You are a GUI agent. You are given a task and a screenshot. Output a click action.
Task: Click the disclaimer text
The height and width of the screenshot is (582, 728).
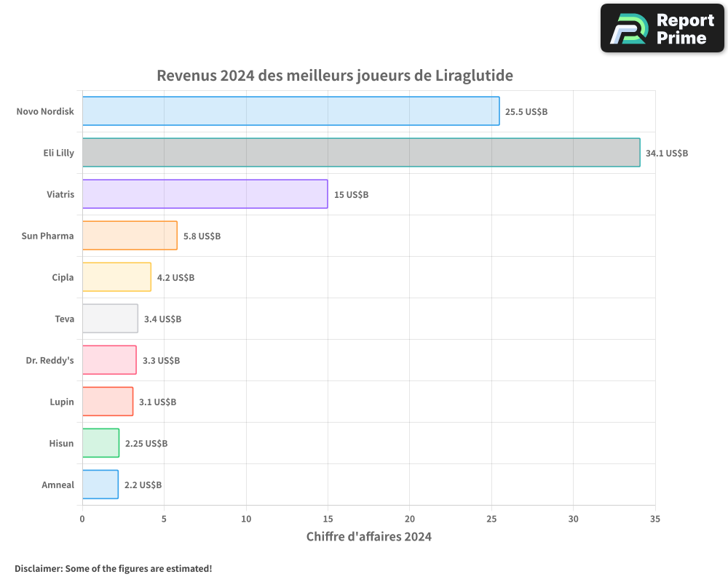(x=113, y=568)
